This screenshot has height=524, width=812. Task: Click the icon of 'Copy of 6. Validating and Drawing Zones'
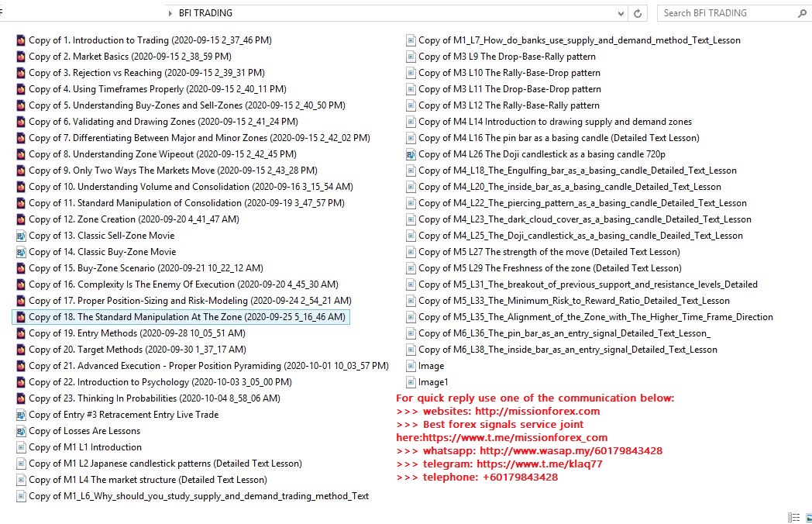(21, 122)
